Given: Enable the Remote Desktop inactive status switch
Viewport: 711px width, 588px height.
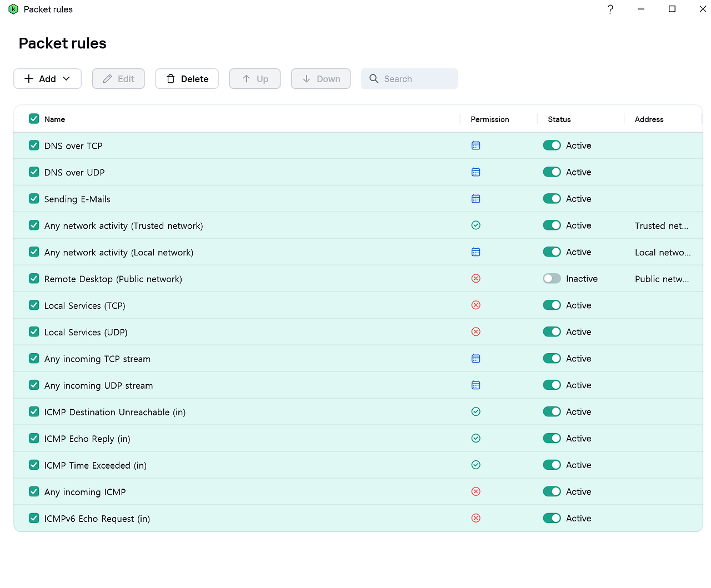Looking at the screenshot, I should click(552, 279).
